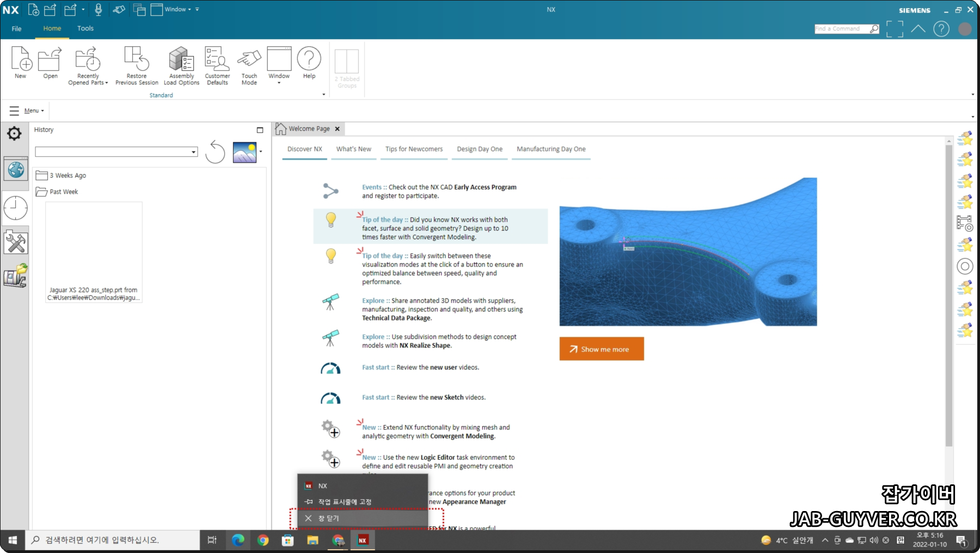Image resolution: width=980 pixels, height=553 pixels.
Task: Open Assembly Load Options
Action: pos(181,66)
